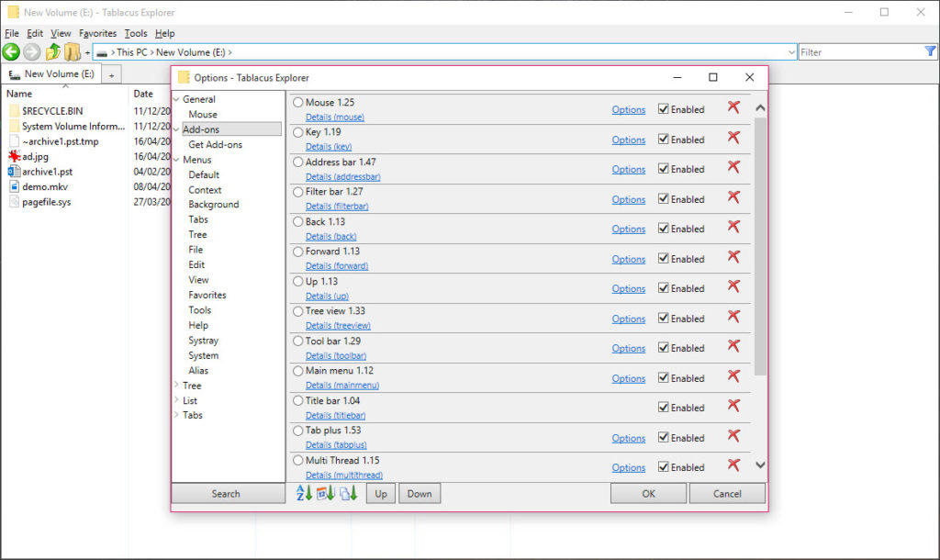Expand the Tree node chevron above List
The image size is (940, 560).
click(x=177, y=385)
